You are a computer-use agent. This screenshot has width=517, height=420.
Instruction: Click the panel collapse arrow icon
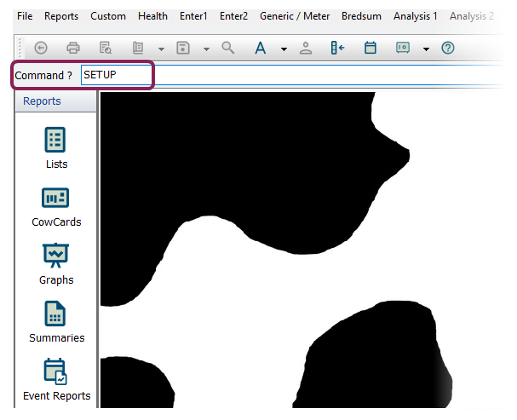tap(337, 48)
